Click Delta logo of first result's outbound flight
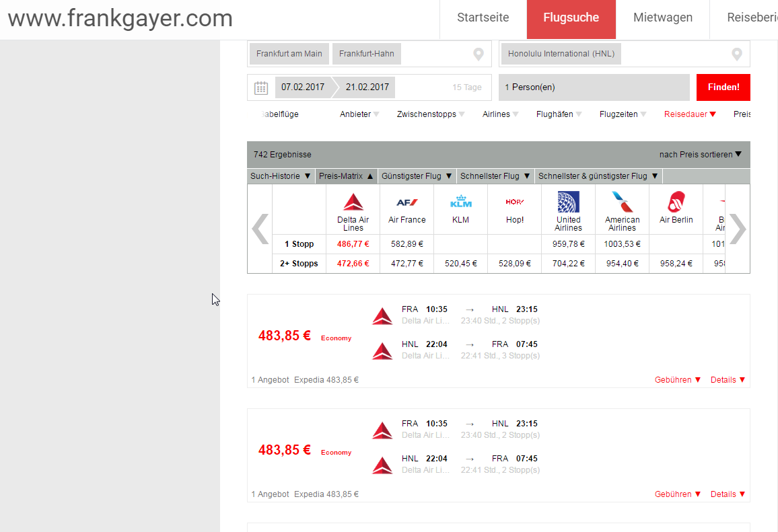778x532 pixels. coord(382,316)
